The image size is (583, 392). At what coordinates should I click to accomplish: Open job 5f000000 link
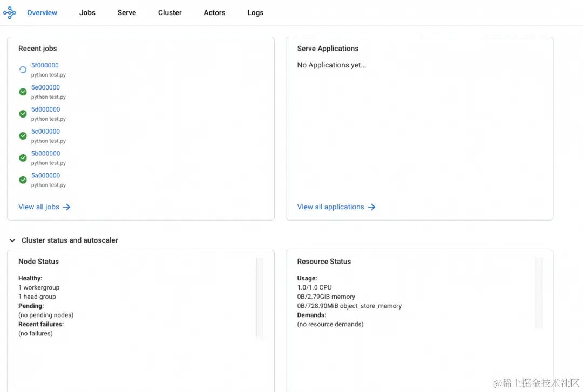[x=45, y=65]
